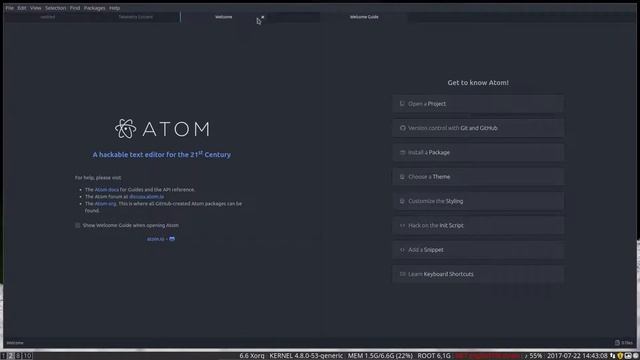Image resolution: width=640 pixels, height=360 pixels.
Task: Expand the Choose a Theme section
Action: 478,177
